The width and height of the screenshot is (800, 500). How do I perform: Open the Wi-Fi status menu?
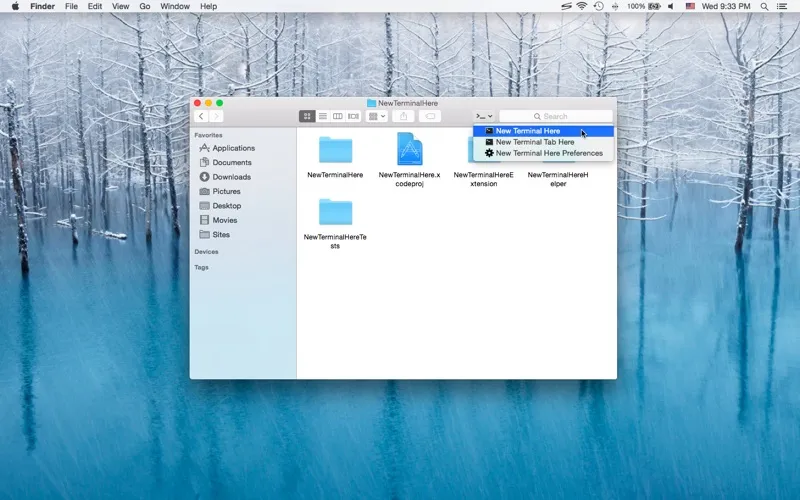pyautogui.click(x=581, y=6)
